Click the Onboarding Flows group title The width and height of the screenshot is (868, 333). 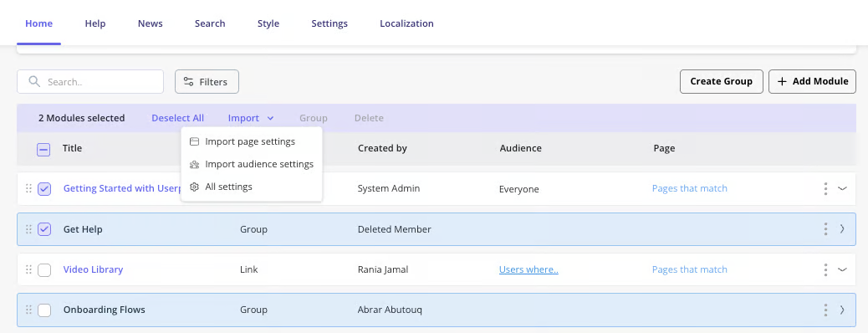(x=104, y=310)
